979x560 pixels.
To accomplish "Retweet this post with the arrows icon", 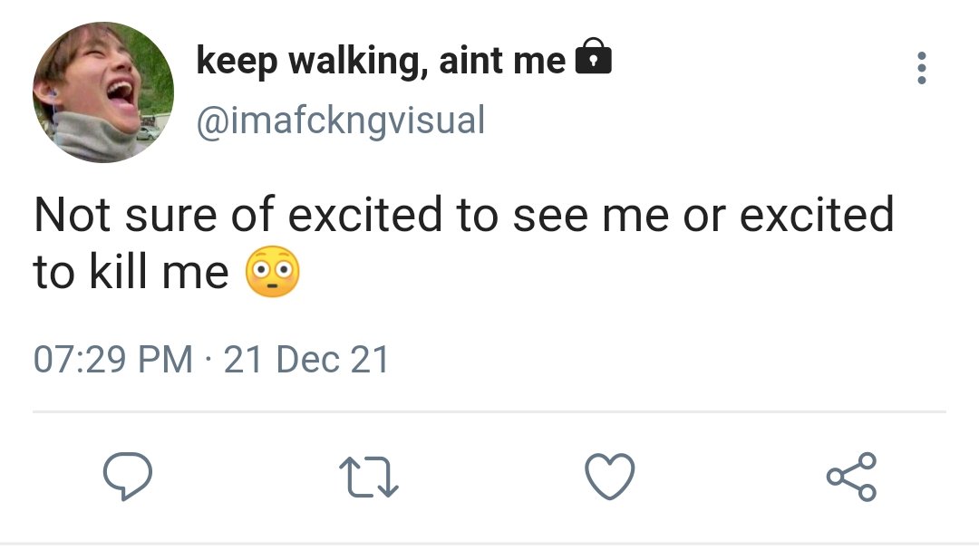I will (x=368, y=477).
